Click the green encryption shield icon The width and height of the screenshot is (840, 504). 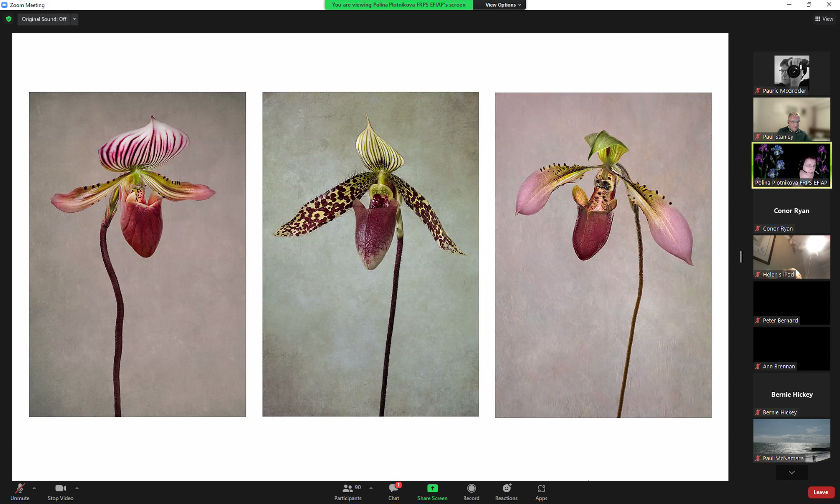(x=9, y=19)
